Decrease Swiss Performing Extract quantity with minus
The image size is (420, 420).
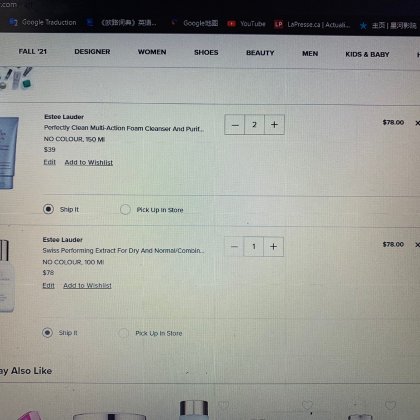click(234, 247)
